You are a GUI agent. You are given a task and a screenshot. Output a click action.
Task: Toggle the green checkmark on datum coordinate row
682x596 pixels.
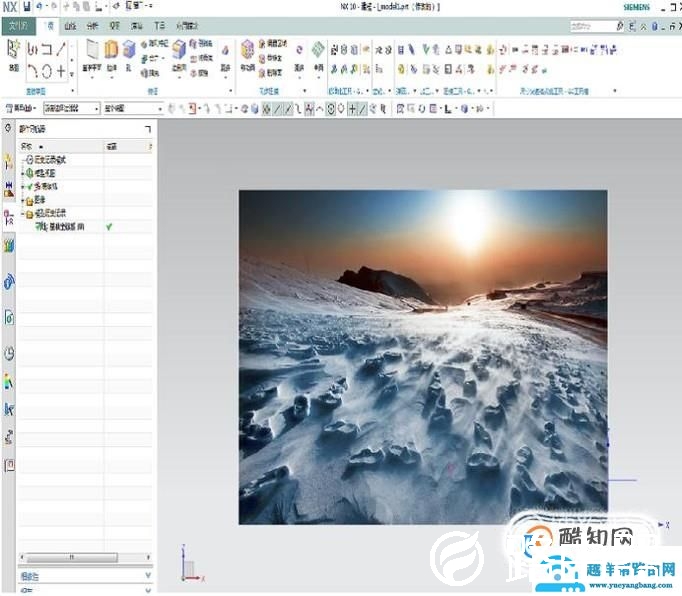tap(108, 227)
